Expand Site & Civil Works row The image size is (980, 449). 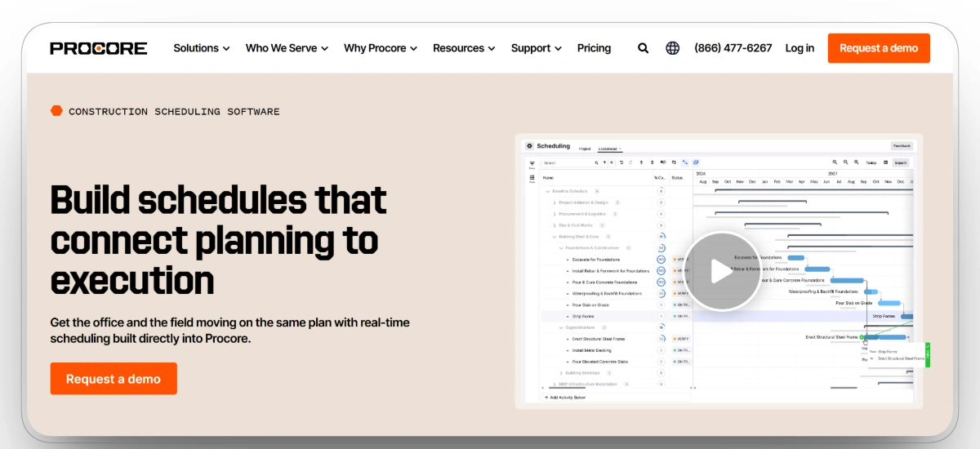[x=555, y=225]
